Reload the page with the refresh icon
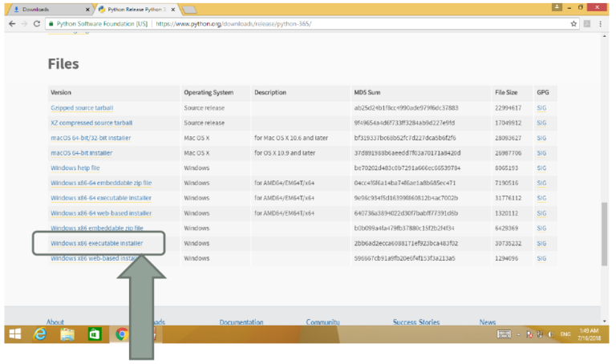 37,24
